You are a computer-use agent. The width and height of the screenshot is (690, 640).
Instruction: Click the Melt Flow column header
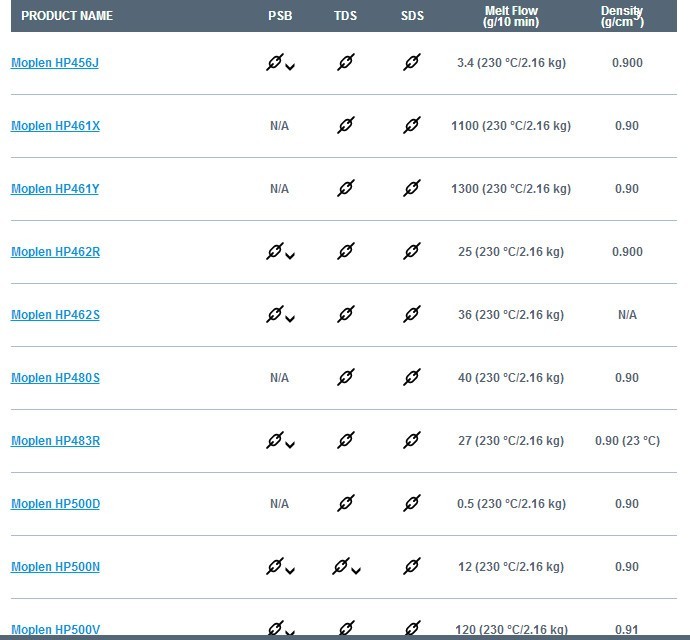point(511,16)
